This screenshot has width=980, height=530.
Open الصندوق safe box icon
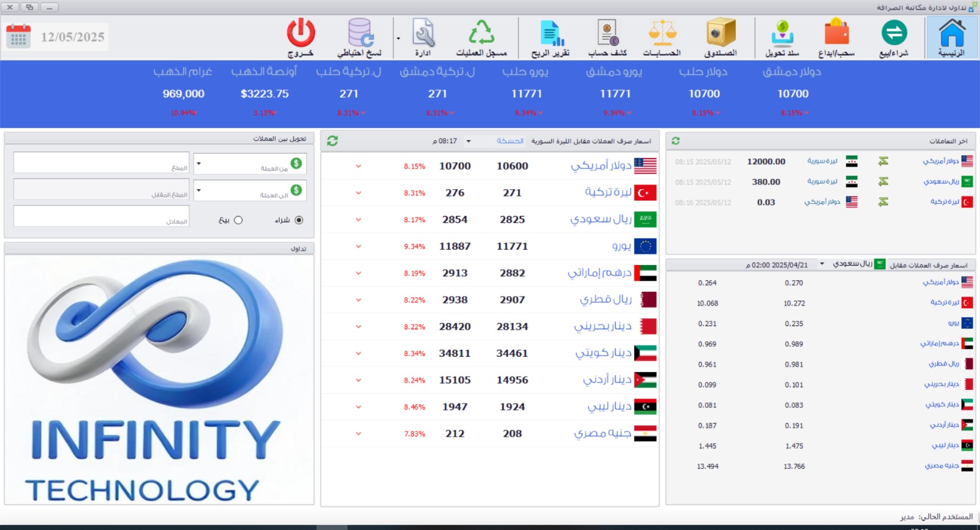720,38
